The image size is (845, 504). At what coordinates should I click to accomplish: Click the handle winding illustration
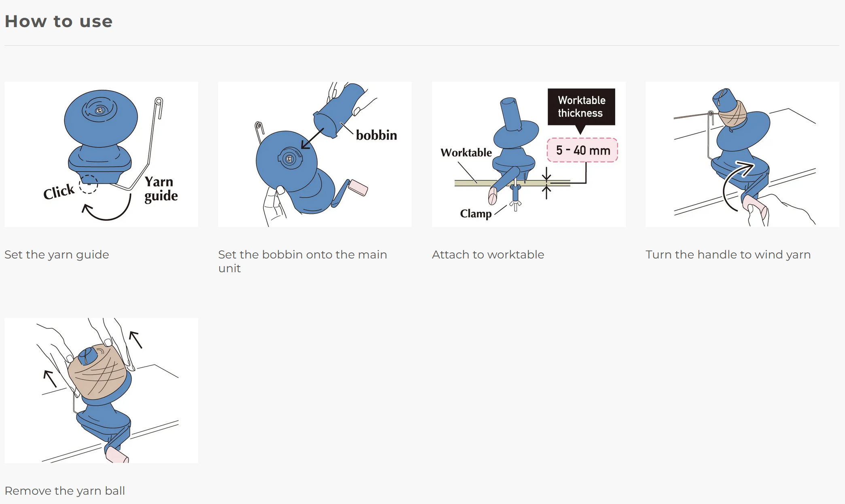pyautogui.click(x=742, y=154)
